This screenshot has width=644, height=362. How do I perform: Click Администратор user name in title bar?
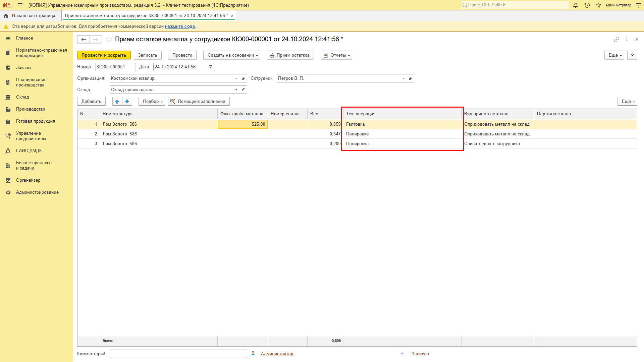[x=618, y=5]
